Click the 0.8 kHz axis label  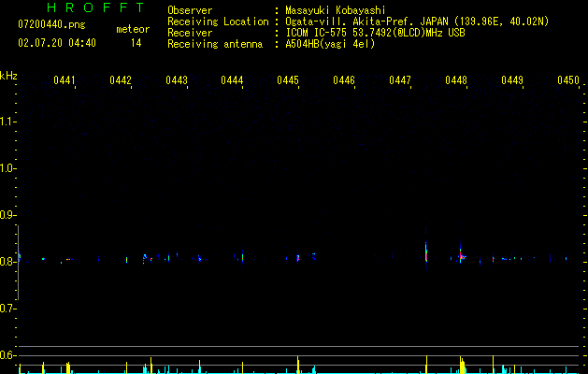point(7,262)
